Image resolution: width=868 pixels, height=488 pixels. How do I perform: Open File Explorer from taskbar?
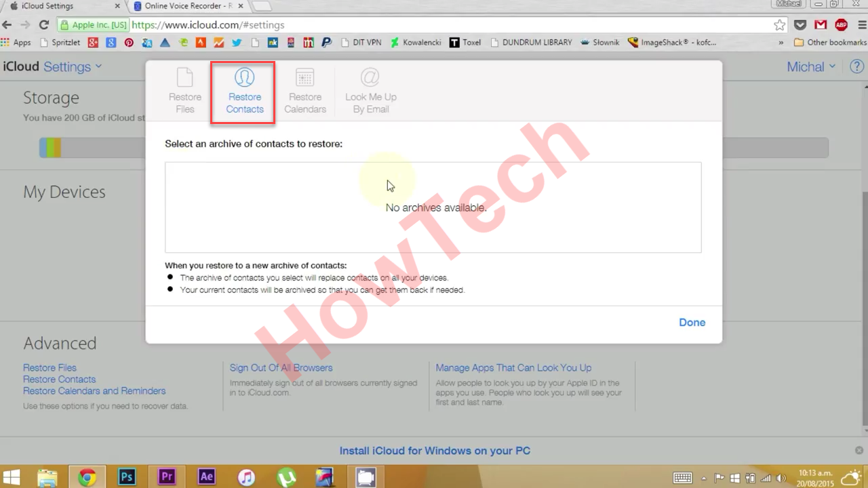pyautogui.click(x=47, y=477)
